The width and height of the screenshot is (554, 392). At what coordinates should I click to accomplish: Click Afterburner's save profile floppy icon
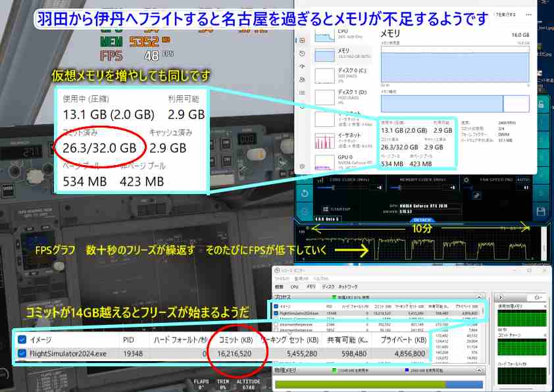(x=541, y=211)
